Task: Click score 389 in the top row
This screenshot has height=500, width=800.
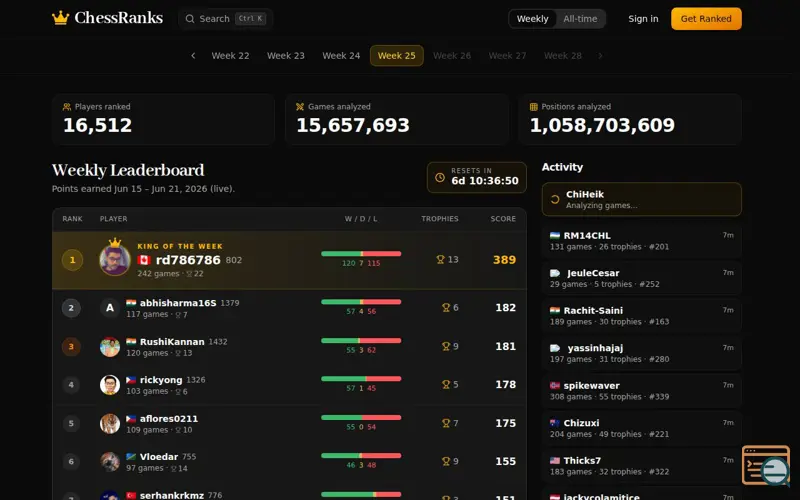Action: point(505,260)
